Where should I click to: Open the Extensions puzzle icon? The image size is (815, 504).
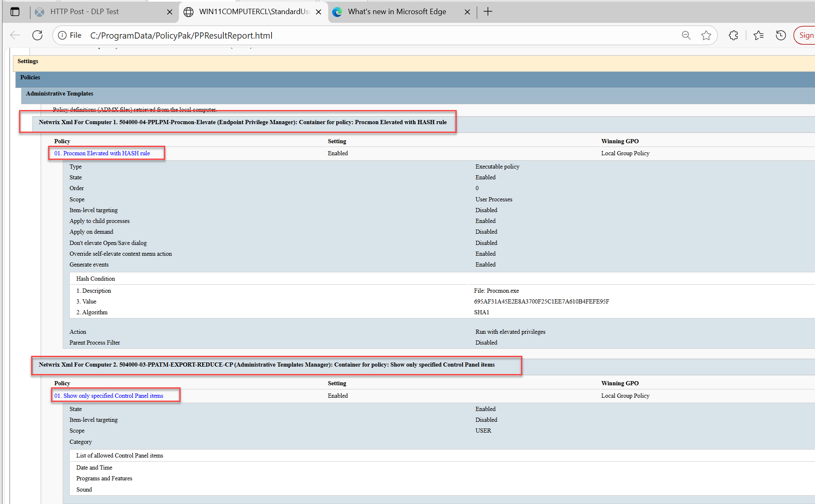733,35
